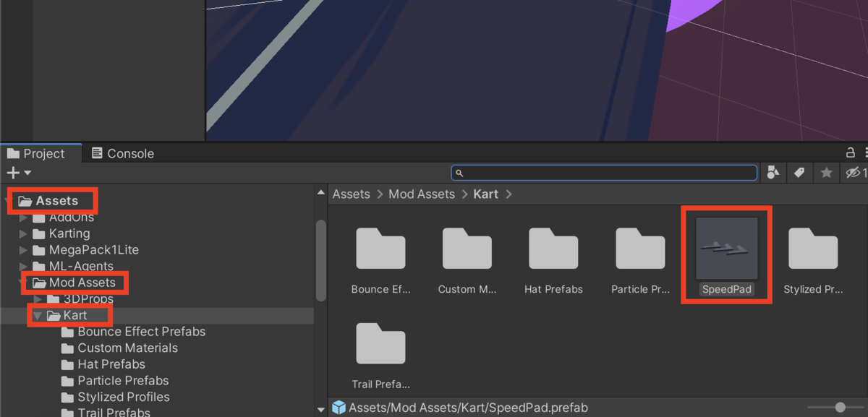Click Assets/Mod Assets/Kart/SpeedPad.prefab path text
This screenshot has height=417, width=868.
pos(468,408)
